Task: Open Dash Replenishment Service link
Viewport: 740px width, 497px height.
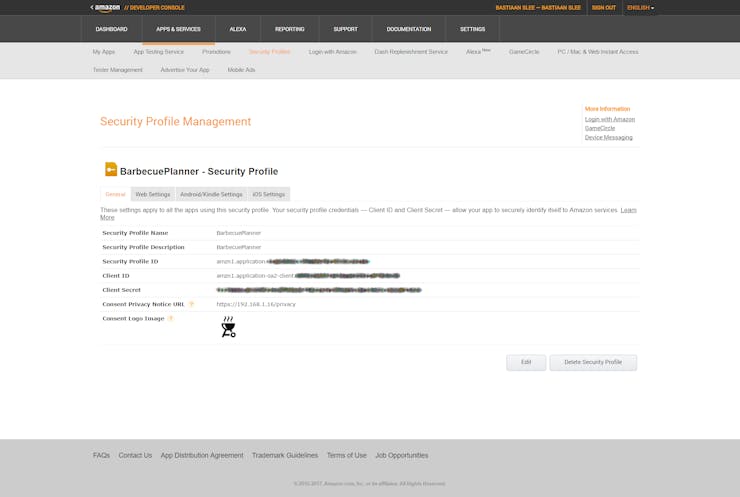Action: pyautogui.click(x=411, y=52)
